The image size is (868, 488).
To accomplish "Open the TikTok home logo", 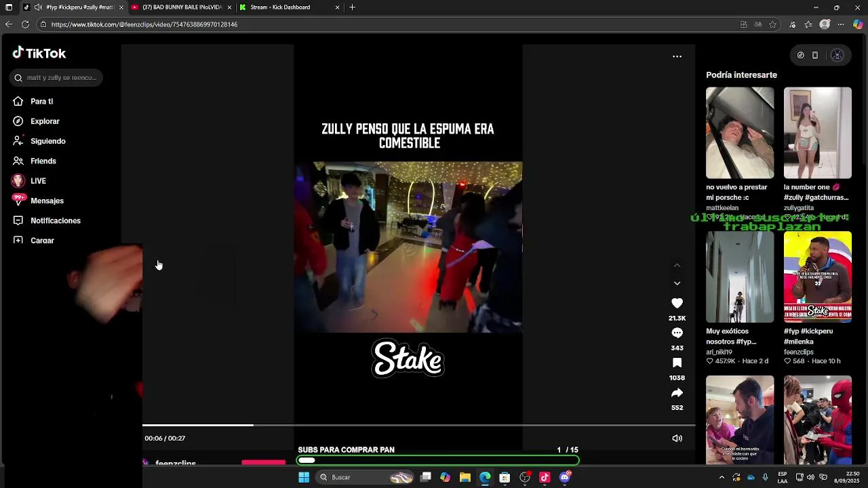I will [x=39, y=54].
